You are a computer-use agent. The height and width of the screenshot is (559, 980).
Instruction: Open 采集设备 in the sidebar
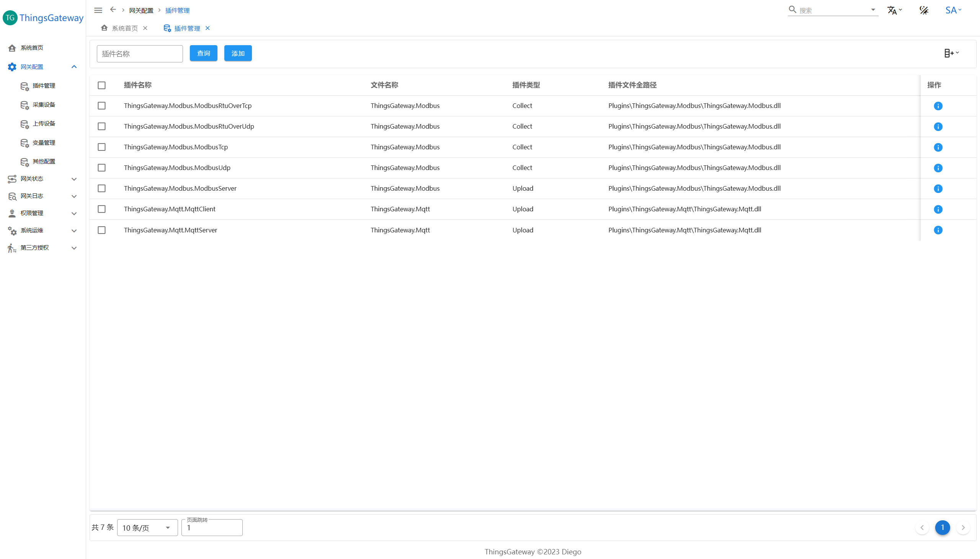tap(44, 105)
